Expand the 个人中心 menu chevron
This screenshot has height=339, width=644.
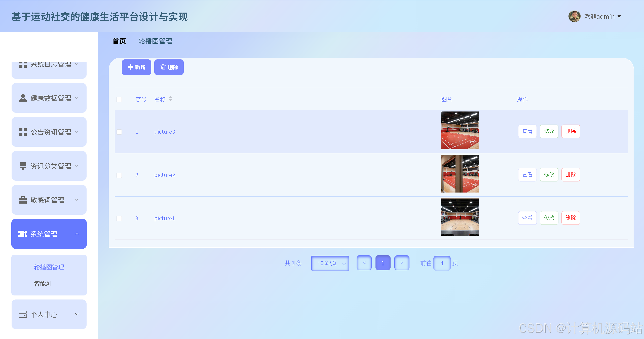coord(77,314)
